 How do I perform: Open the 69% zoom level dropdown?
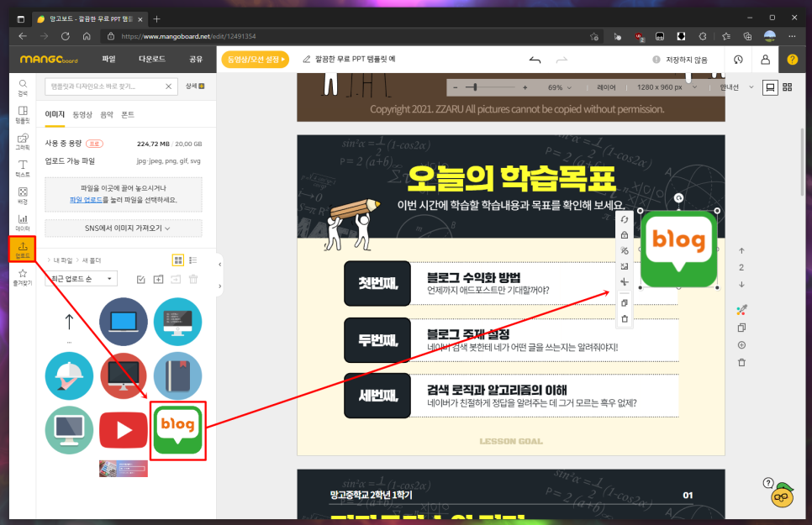coord(560,87)
